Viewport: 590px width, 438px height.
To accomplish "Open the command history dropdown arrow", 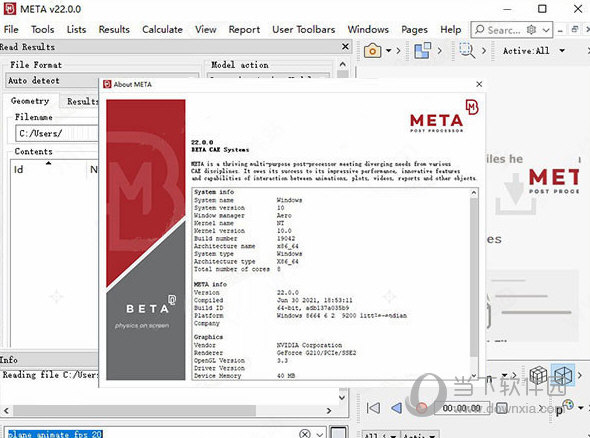I will pyautogui.click(x=320, y=434).
